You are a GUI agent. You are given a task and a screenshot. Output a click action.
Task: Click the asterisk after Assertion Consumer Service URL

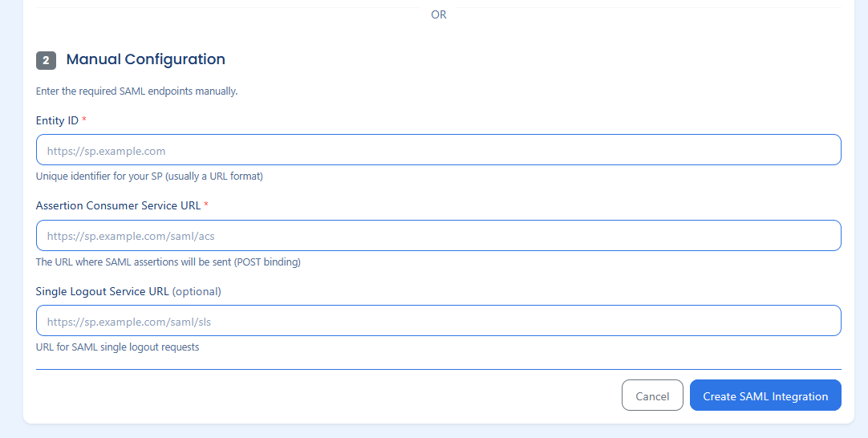pyautogui.click(x=206, y=205)
